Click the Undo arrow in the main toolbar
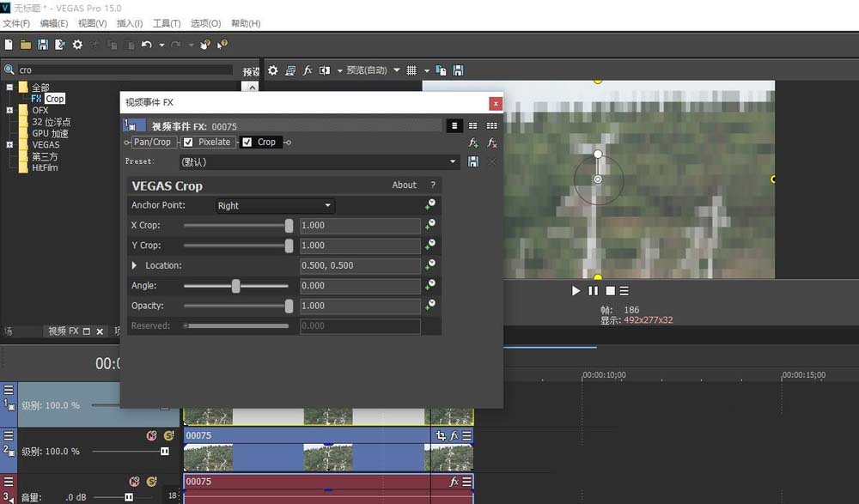This screenshot has height=504, width=859. point(147,44)
